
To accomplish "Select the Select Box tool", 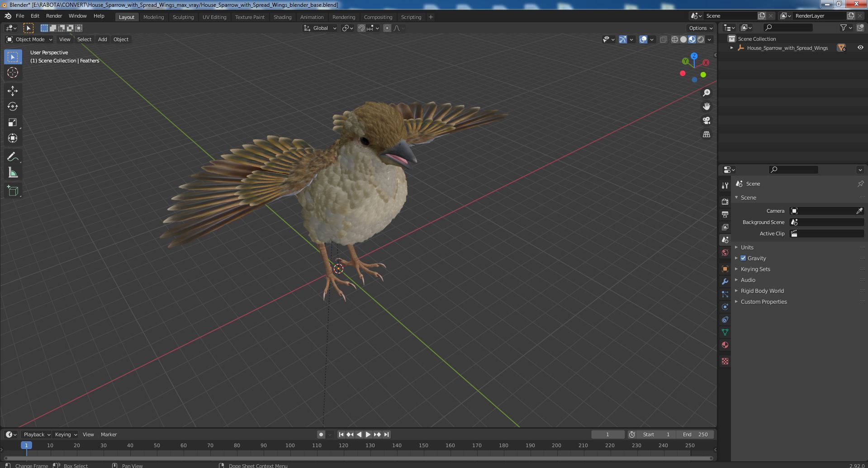I will point(13,57).
